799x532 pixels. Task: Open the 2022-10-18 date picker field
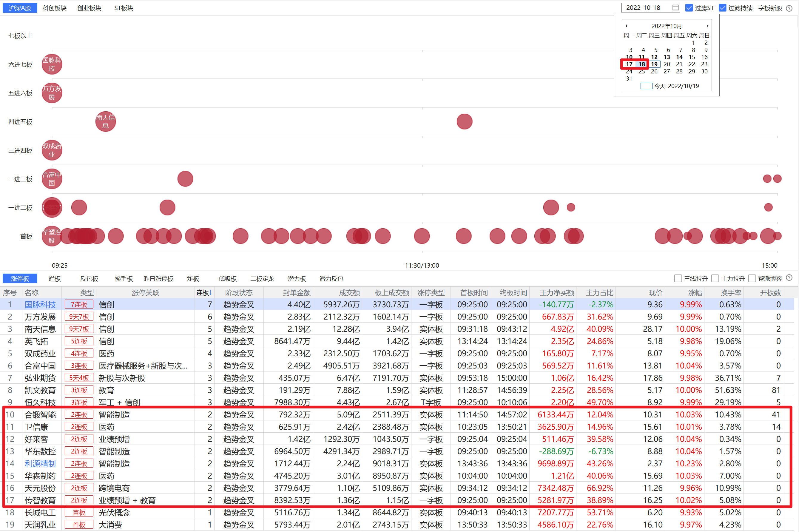coord(651,7)
